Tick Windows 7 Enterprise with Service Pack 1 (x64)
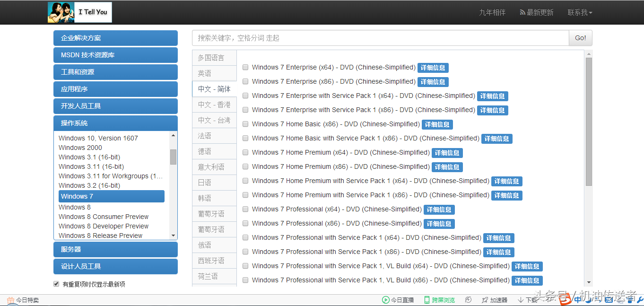 coord(245,96)
